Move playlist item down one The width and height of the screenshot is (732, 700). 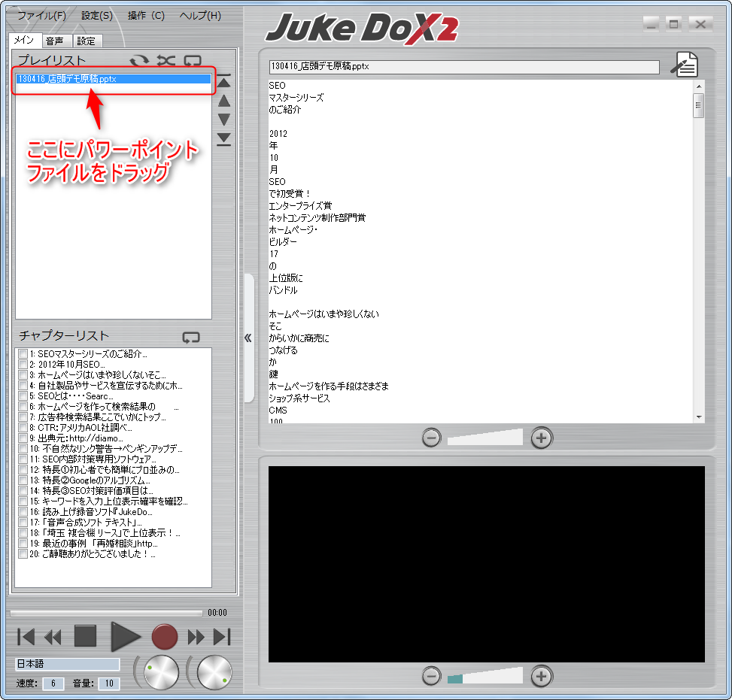[x=224, y=120]
